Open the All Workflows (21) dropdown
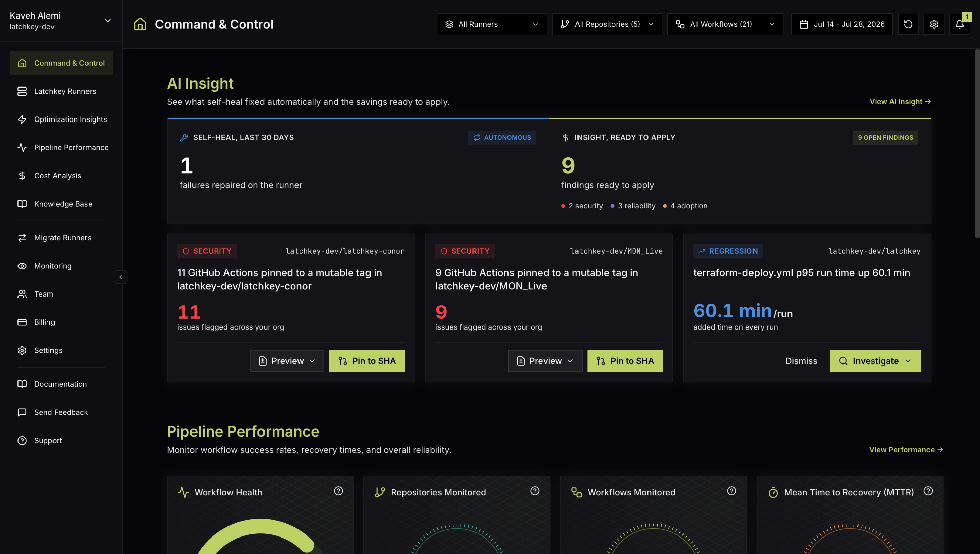The image size is (980, 554). (x=725, y=24)
